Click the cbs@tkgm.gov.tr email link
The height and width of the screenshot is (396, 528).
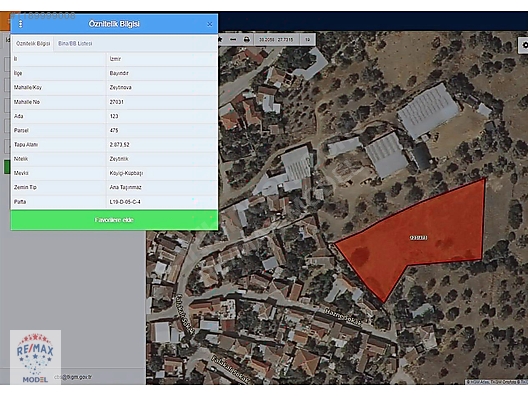[x=73, y=377]
